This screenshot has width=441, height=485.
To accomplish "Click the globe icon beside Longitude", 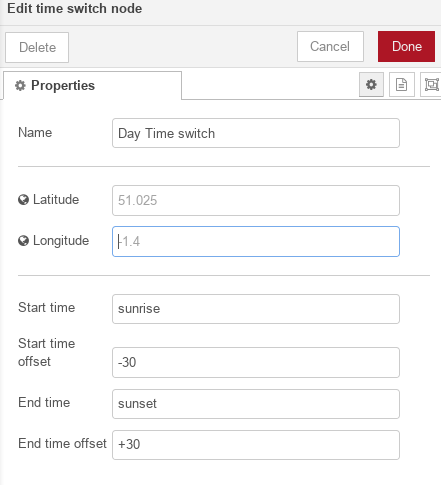I will pyautogui.click(x=23, y=241).
